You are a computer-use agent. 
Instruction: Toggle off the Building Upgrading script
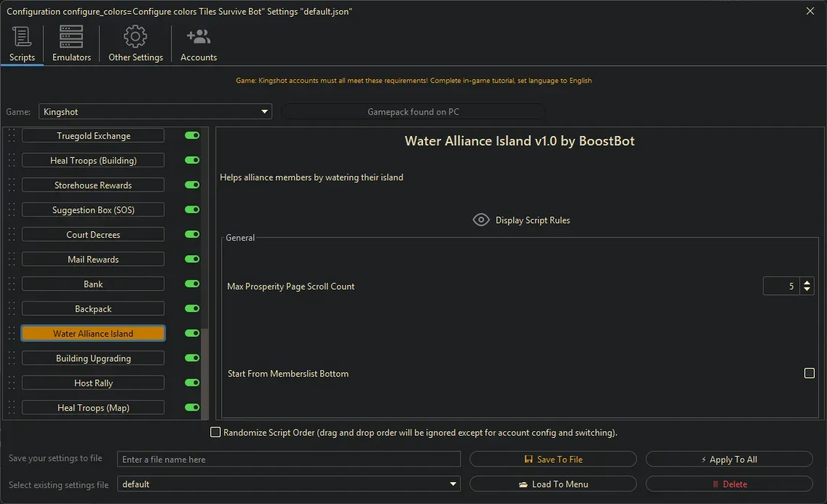192,358
